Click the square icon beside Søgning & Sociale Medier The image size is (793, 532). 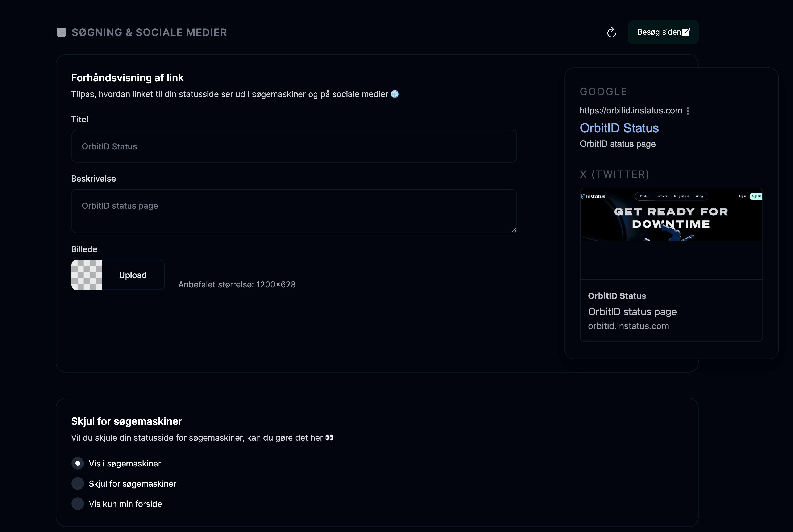pyautogui.click(x=61, y=32)
